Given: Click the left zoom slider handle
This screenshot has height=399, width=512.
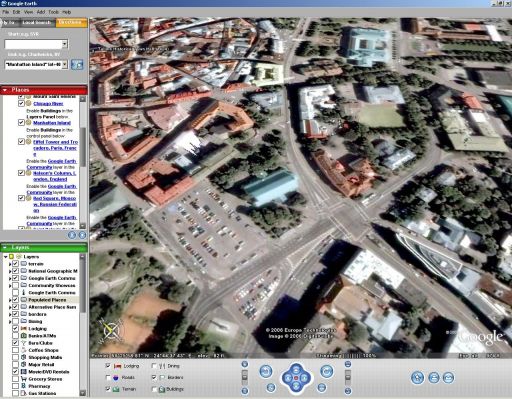Looking at the screenshot, I should [245, 377].
